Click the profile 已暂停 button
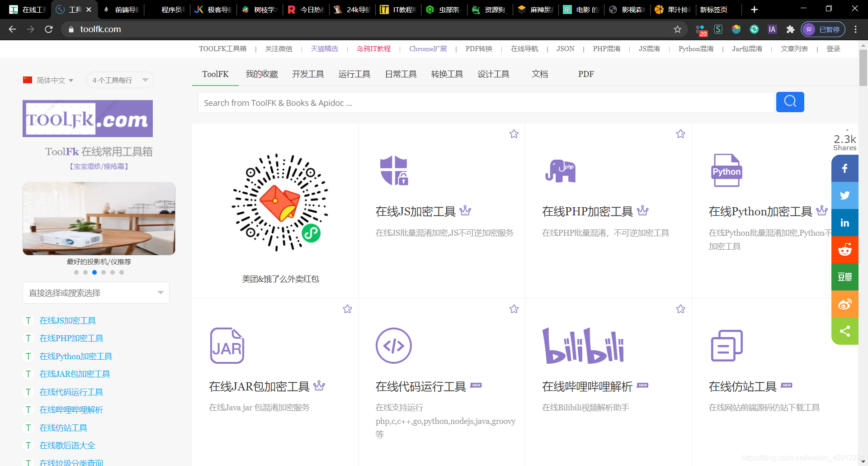 click(x=823, y=29)
